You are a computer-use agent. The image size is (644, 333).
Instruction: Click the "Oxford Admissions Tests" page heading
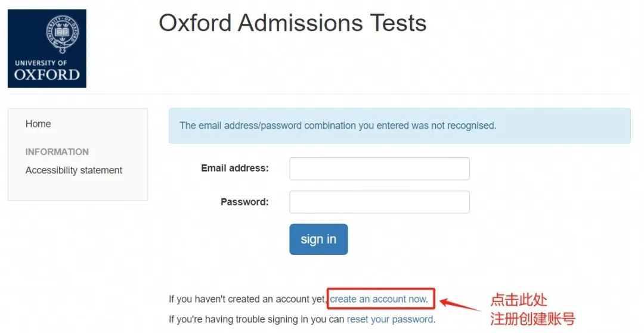coord(292,23)
